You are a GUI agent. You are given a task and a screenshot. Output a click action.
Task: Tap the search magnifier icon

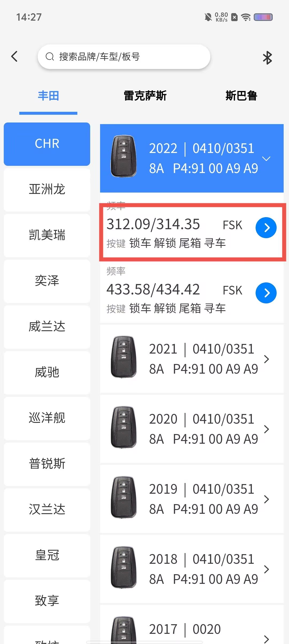click(x=50, y=57)
